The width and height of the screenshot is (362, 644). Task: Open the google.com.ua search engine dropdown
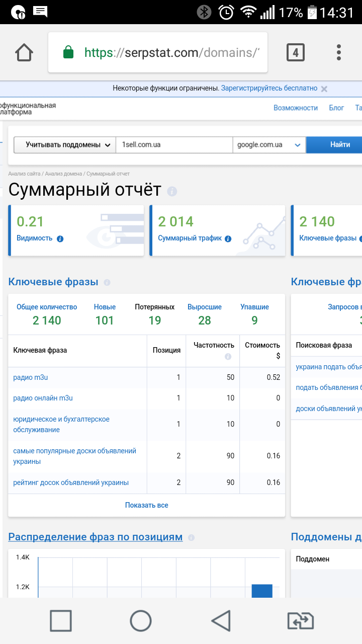point(269,145)
